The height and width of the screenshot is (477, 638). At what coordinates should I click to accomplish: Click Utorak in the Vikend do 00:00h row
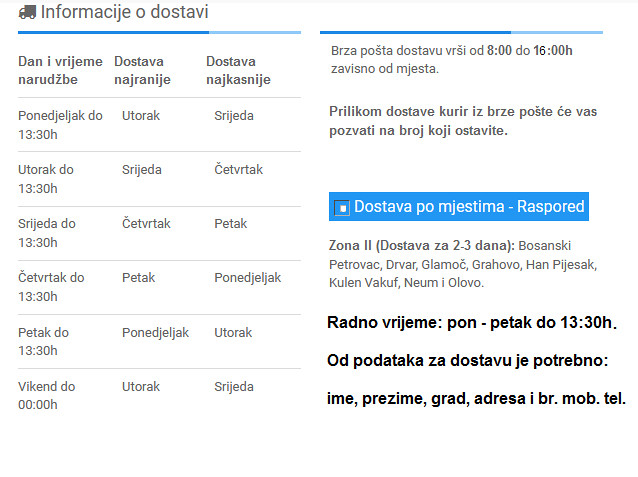click(x=141, y=387)
